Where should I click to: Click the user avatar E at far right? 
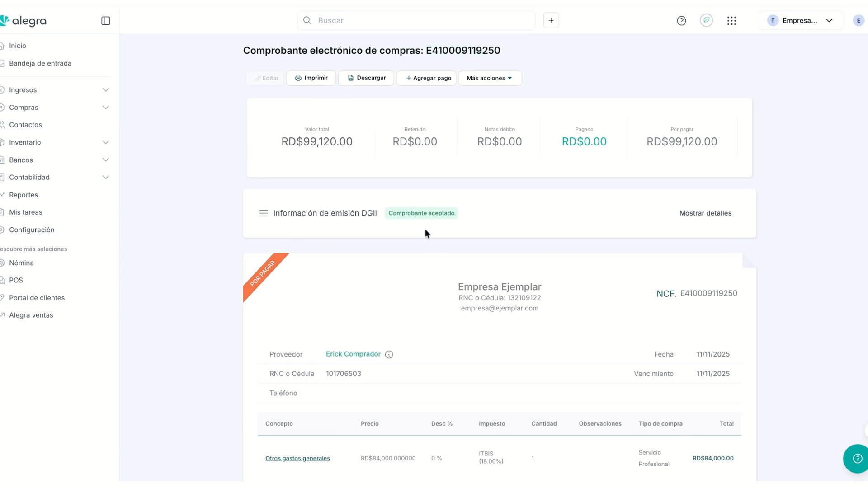coord(859,20)
